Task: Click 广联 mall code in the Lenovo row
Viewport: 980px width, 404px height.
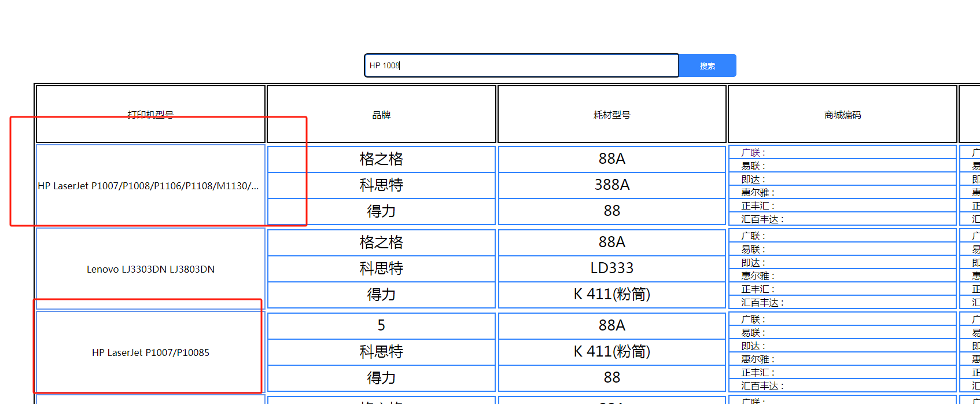Action: [842, 236]
